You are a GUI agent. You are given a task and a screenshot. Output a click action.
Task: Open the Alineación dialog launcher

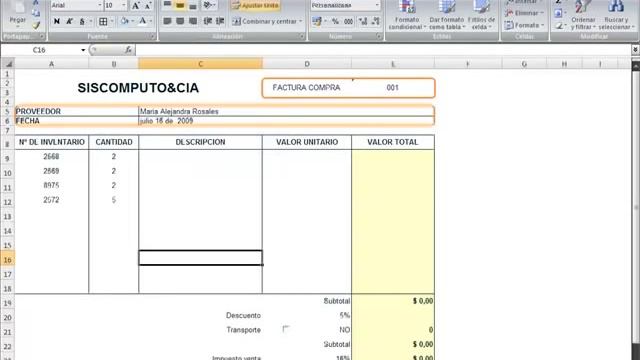point(302,37)
